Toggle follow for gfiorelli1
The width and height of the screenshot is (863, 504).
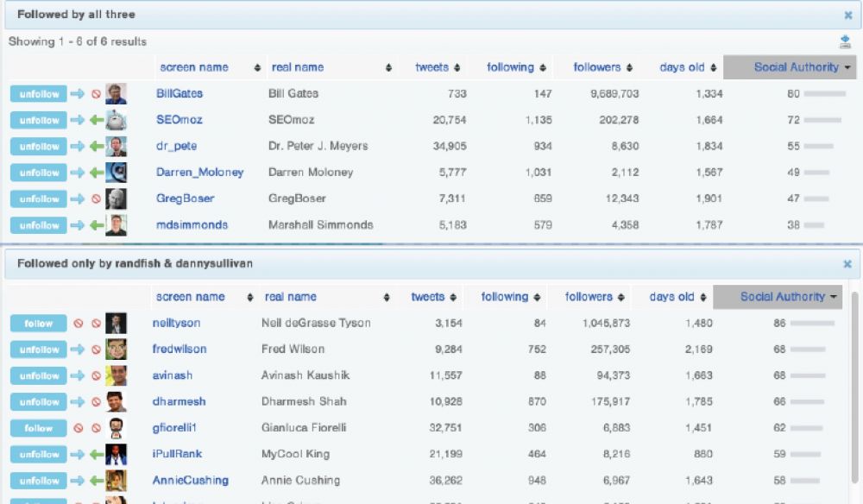coord(39,428)
